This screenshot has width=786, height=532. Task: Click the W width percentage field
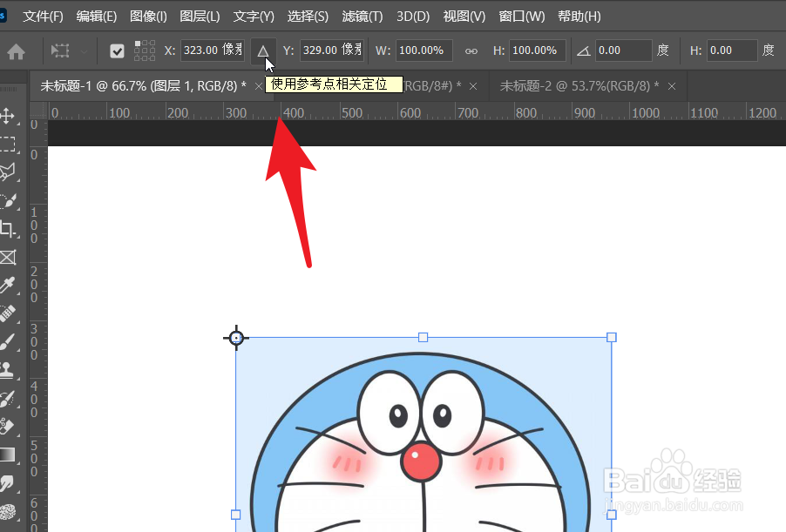tap(424, 51)
